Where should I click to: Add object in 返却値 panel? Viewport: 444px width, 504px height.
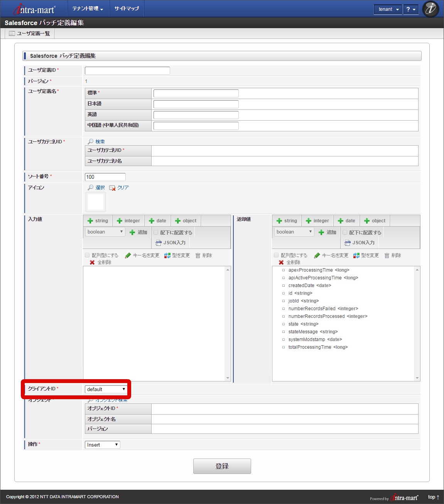[x=375, y=221]
